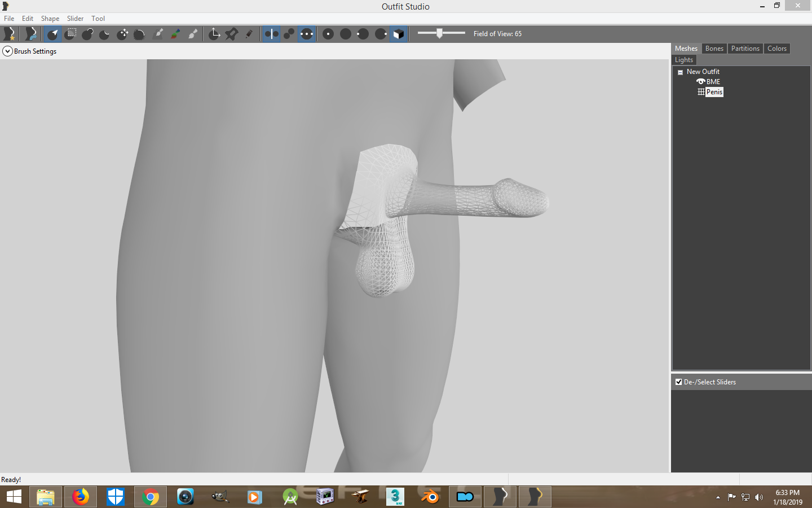This screenshot has width=812, height=508.
Task: Toggle visibility eye of BME mesh
Action: 701,82
